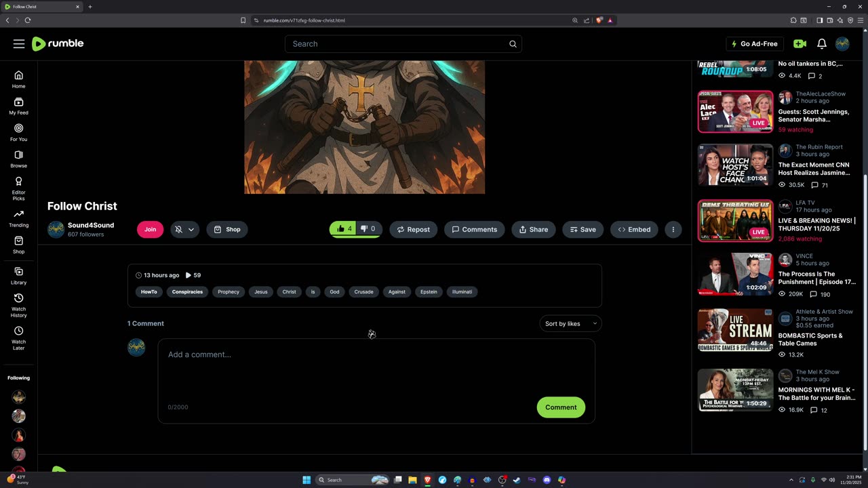Open the green upload camera icon
Image resolution: width=868 pixels, height=488 pixels.
coord(800,44)
